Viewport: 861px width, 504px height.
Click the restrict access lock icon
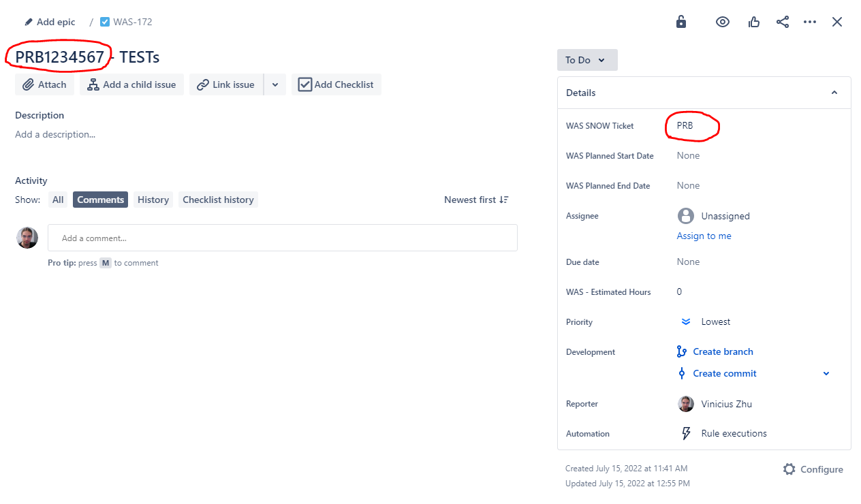tap(680, 22)
